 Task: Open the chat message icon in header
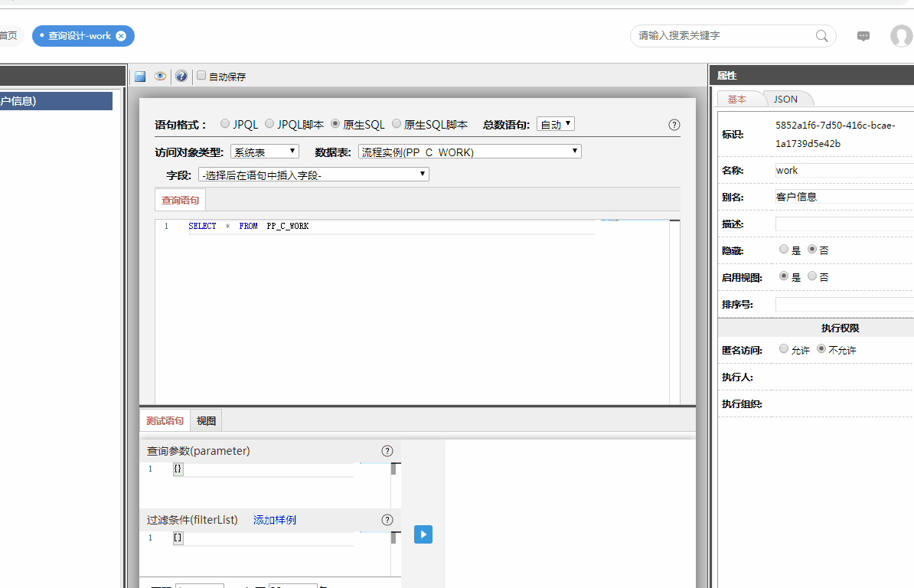point(863,36)
